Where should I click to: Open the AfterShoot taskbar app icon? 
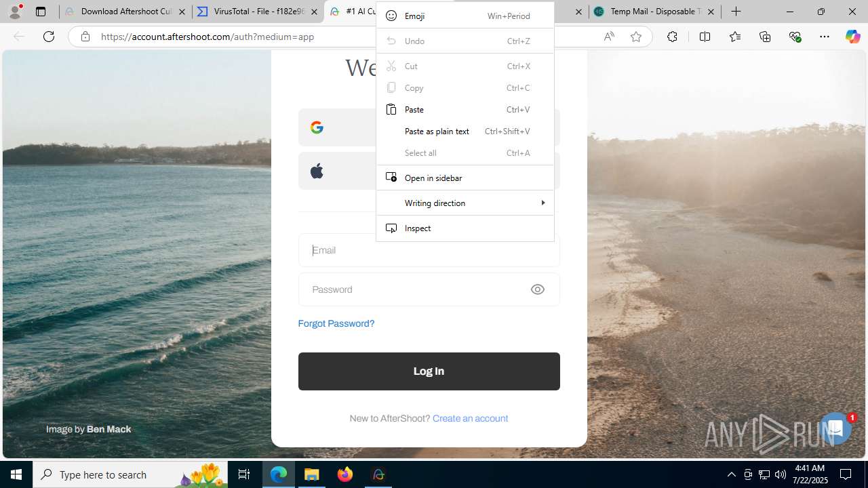pos(378,474)
